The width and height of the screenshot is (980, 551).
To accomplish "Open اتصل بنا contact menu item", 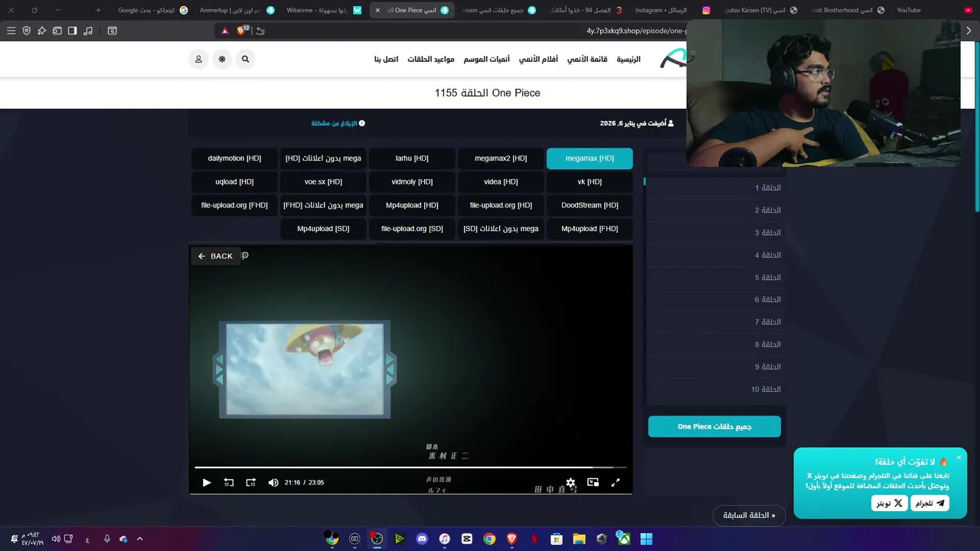I will click(386, 59).
